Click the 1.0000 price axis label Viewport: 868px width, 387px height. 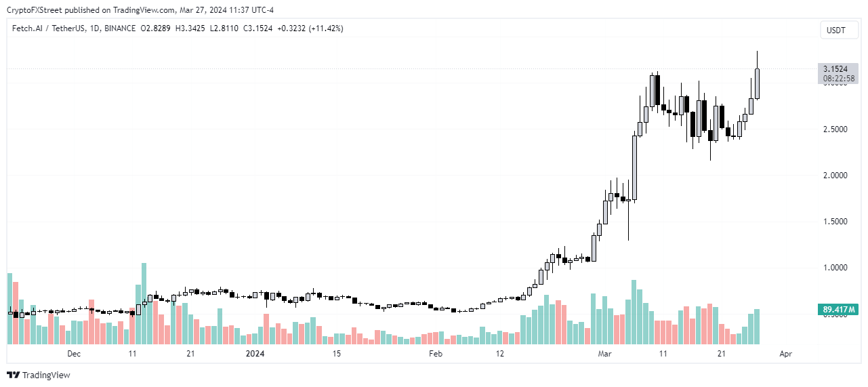836,268
